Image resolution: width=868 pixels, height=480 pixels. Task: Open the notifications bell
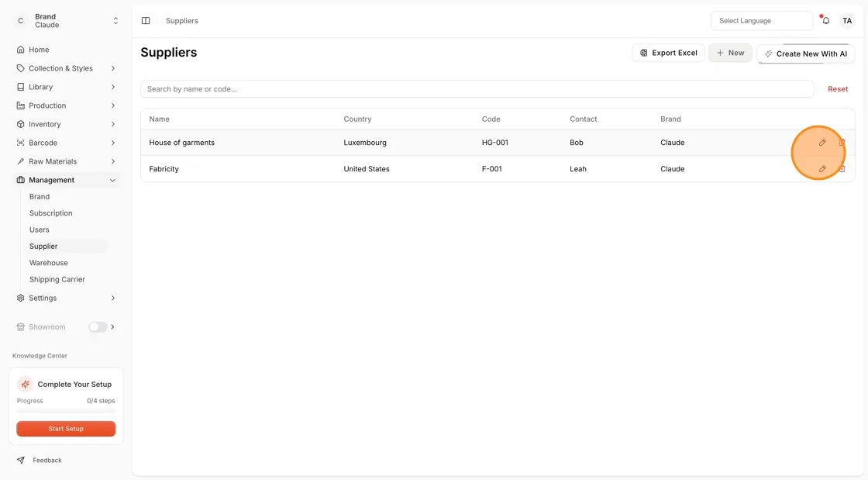tap(825, 20)
